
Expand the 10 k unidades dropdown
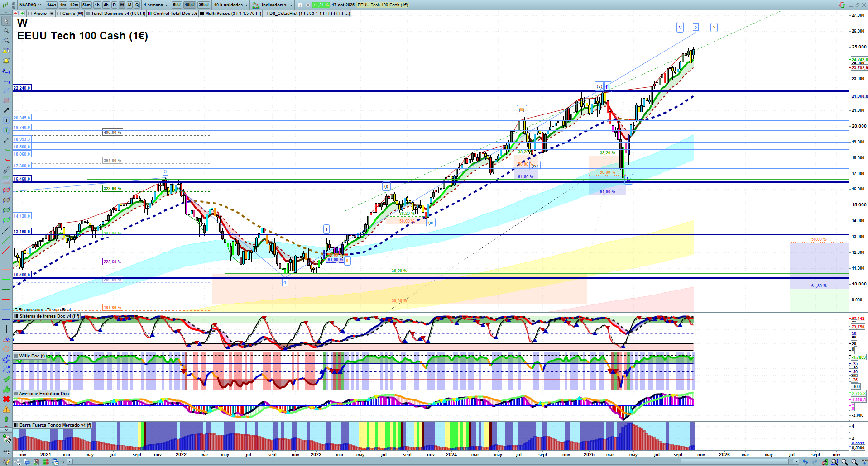click(x=231, y=5)
